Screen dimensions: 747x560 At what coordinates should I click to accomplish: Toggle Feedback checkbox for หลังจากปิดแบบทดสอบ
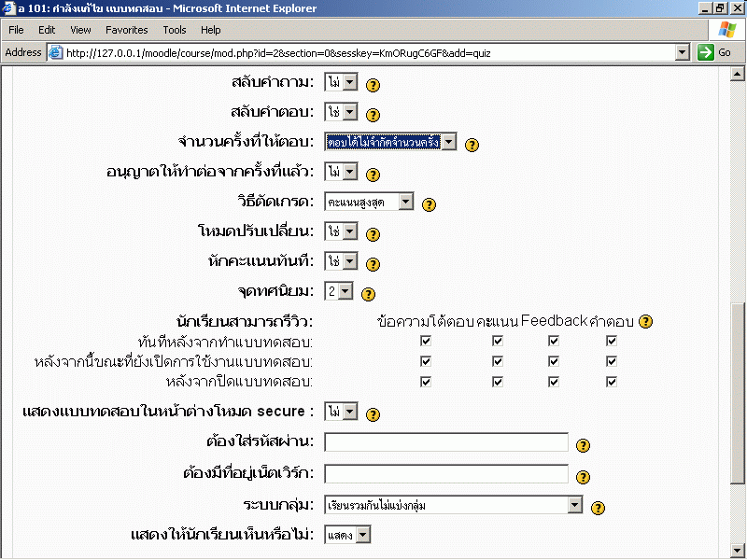554,381
